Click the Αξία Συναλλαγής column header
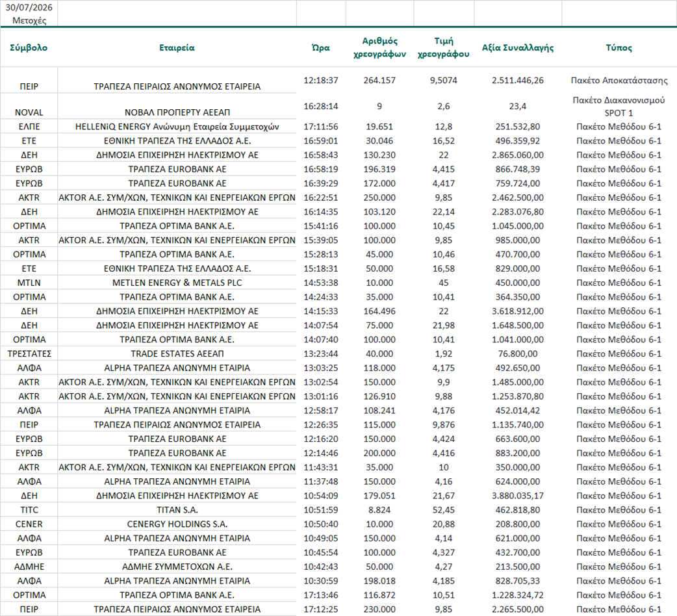 [x=518, y=47]
